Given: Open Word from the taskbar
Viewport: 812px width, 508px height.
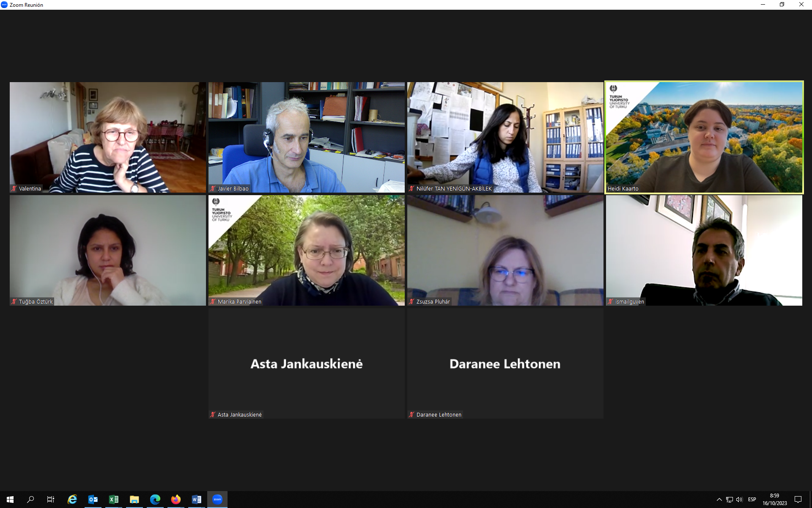Looking at the screenshot, I should [x=197, y=500].
